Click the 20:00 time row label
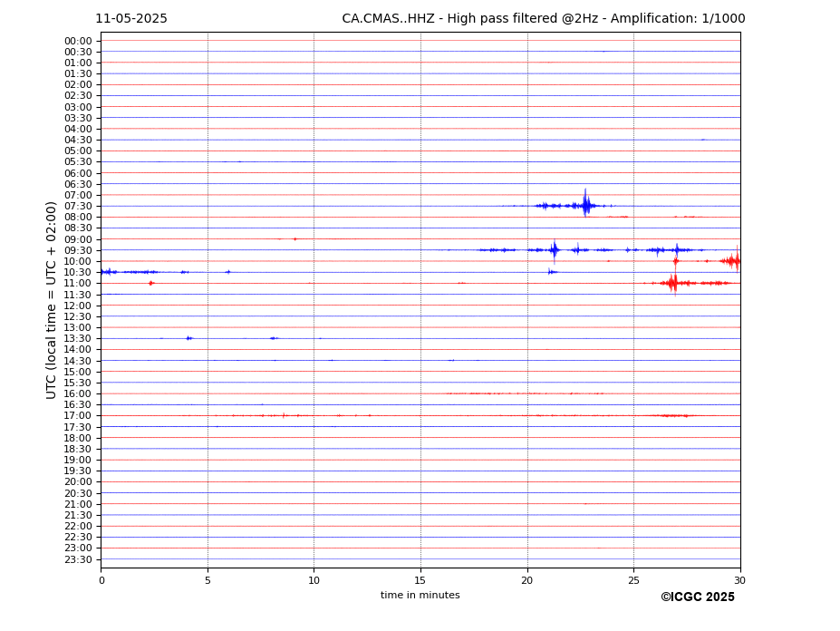The width and height of the screenshot is (840, 631). pos(78,482)
